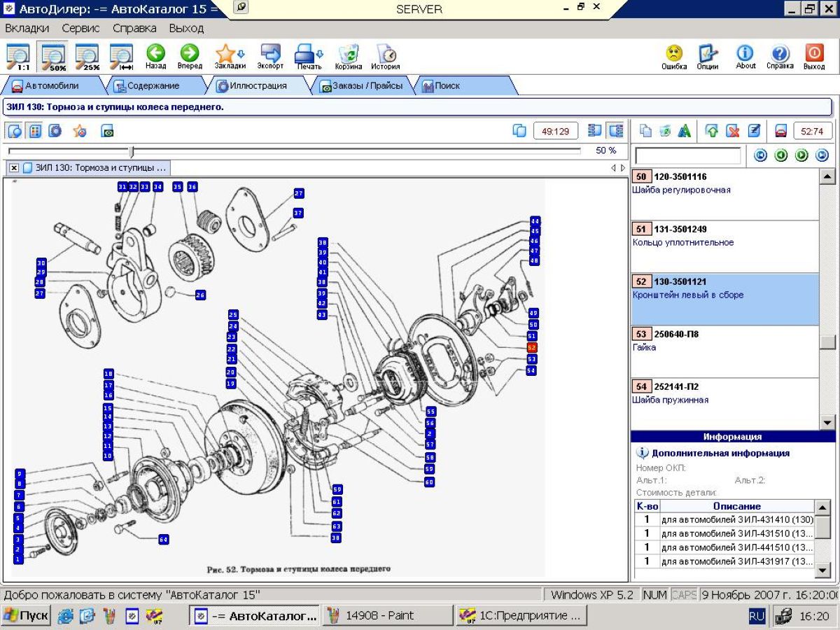Click the Экспорт export icon

[x=270, y=57]
